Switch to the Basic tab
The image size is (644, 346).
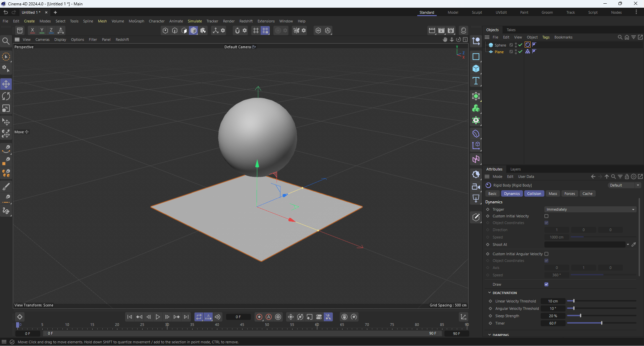(x=492, y=194)
